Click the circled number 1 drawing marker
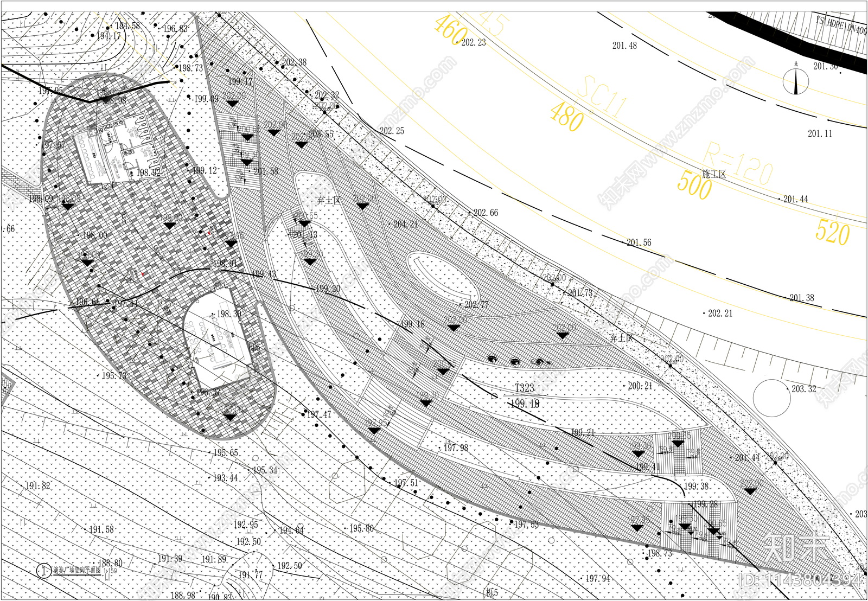868x601 pixels. pos(43,571)
